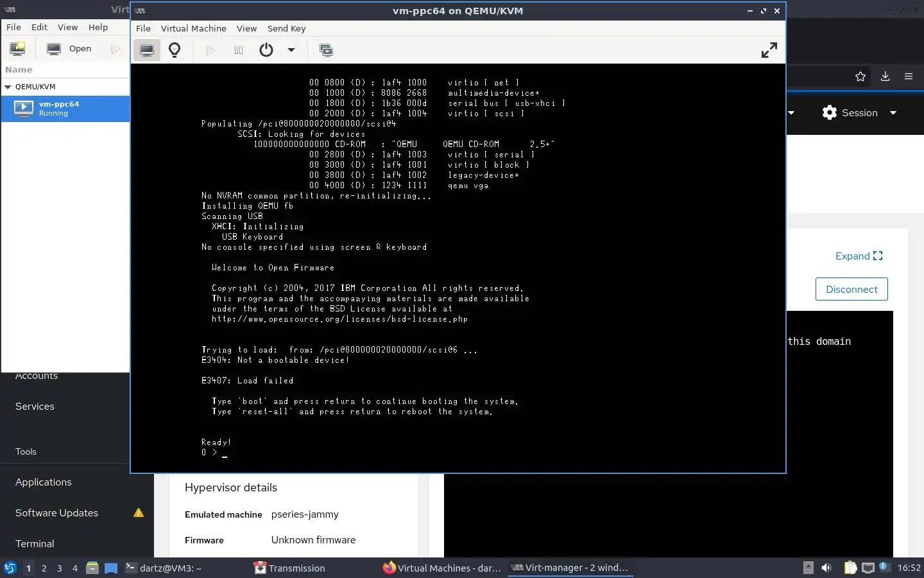Click the volume icon in system tray
This screenshot has width=924, height=578.
[826, 568]
